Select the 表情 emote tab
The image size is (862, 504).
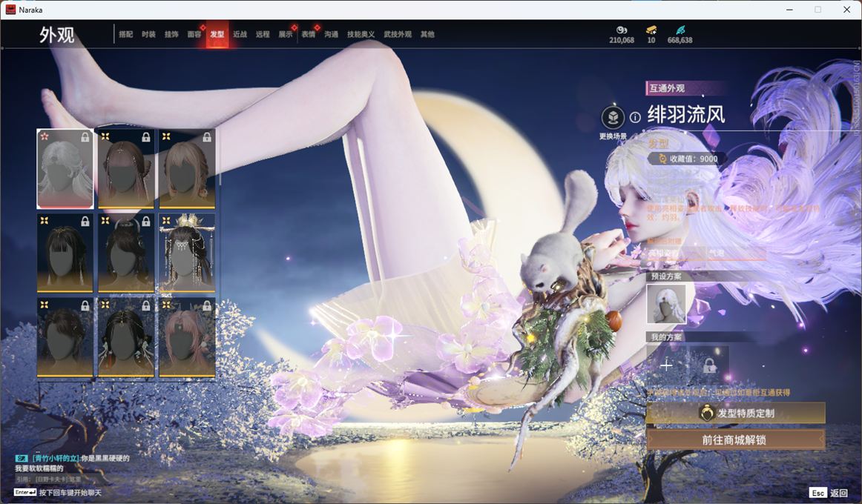pos(308,35)
